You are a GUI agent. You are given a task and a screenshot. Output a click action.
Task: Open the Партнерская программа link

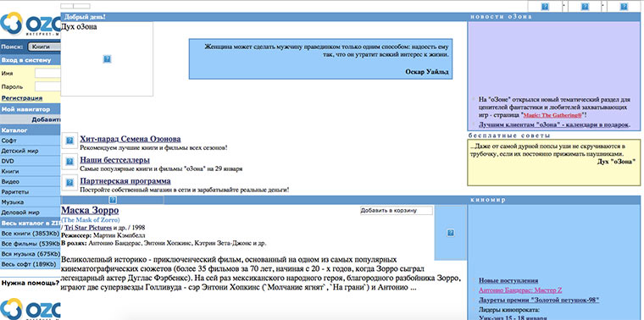[x=125, y=181]
